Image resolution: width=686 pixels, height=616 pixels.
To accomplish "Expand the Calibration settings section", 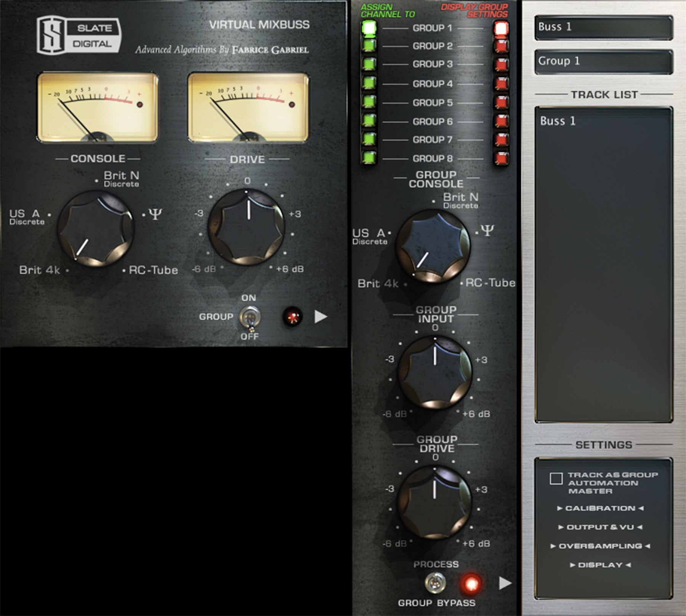I will coord(600,508).
